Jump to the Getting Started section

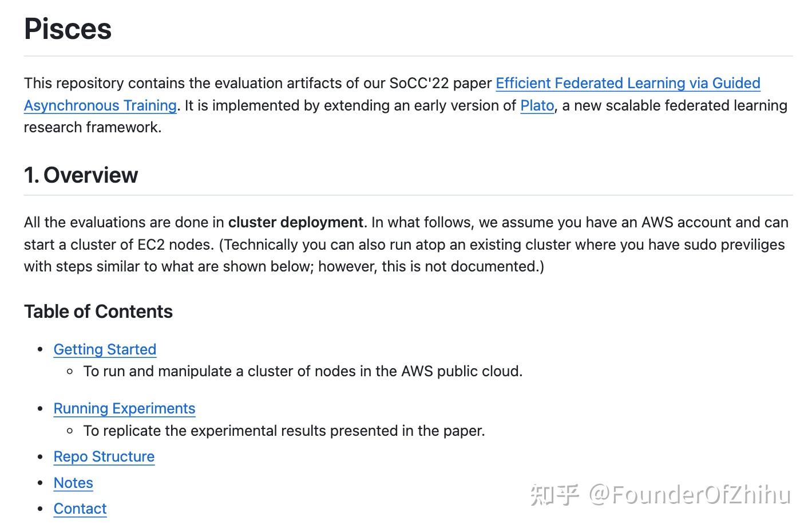pyautogui.click(x=105, y=349)
